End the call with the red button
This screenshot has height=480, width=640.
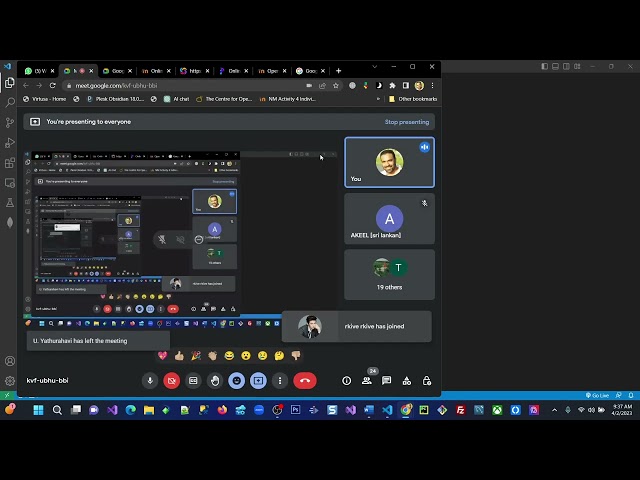[305, 380]
